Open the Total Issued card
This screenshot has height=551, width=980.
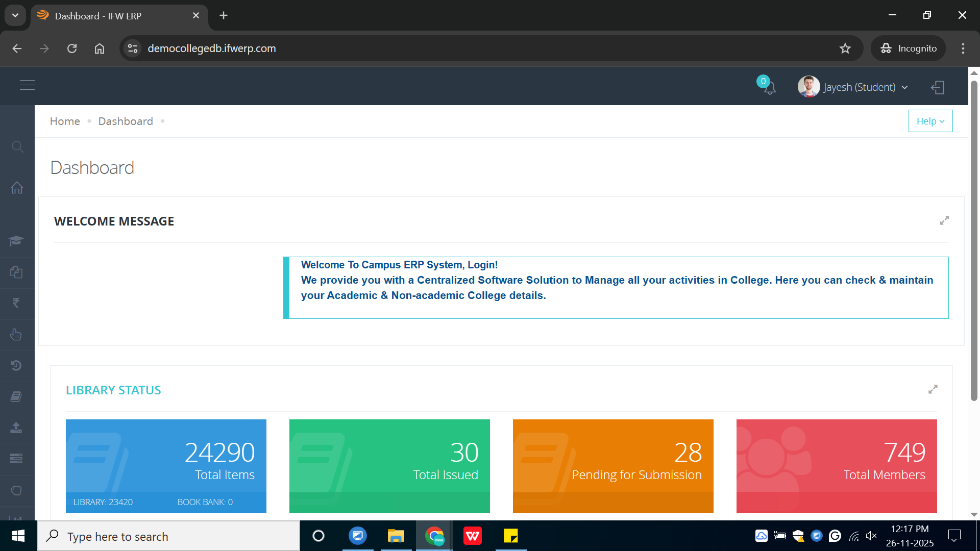[x=389, y=466]
